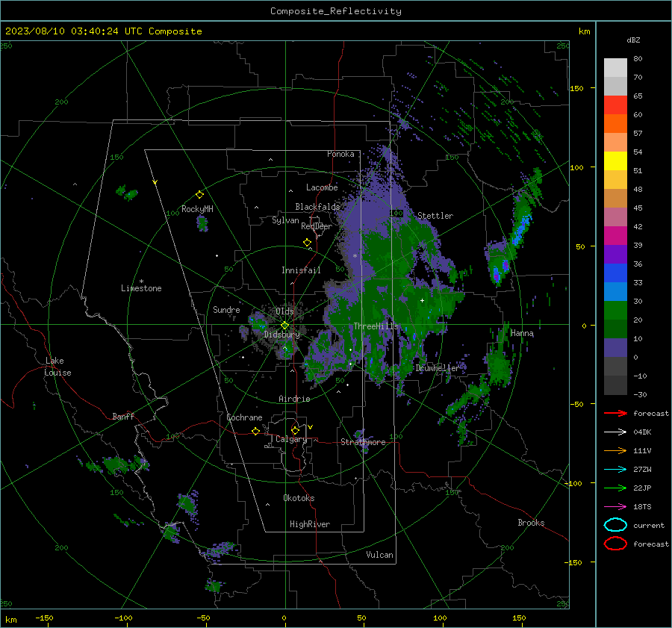This screenshot has width=672, height=628.
Task: Select the blue 36 dBZ color swatch
Action: (x=615, y=273)
